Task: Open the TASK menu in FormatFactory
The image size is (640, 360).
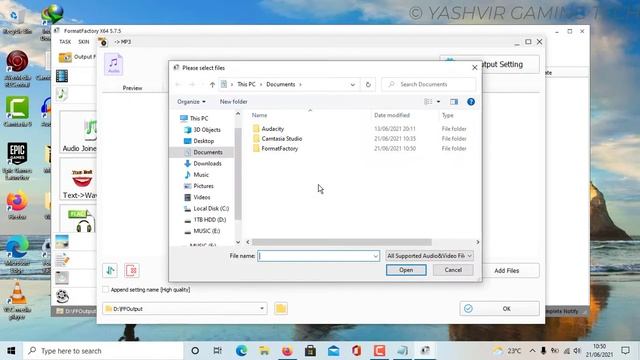Action: tap(65, 42)
